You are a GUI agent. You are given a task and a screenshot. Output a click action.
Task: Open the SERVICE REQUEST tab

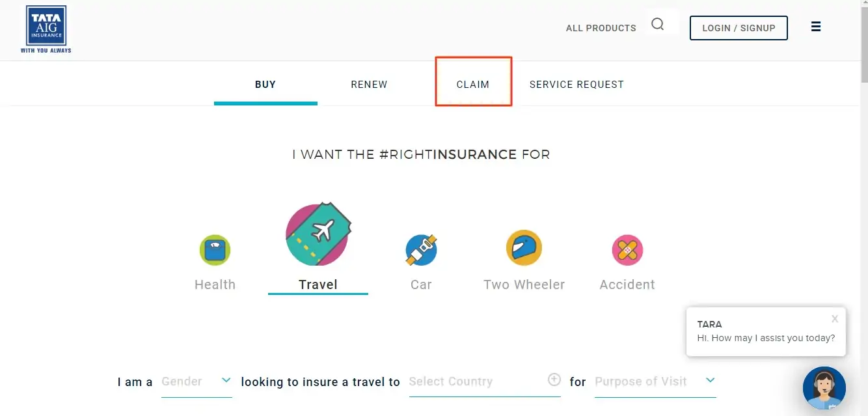coord(576,85)
